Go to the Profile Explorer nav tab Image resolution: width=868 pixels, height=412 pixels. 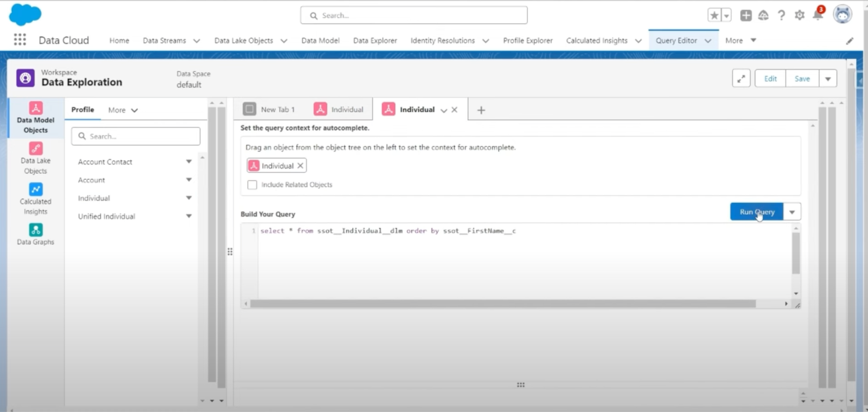click(528, 41)
